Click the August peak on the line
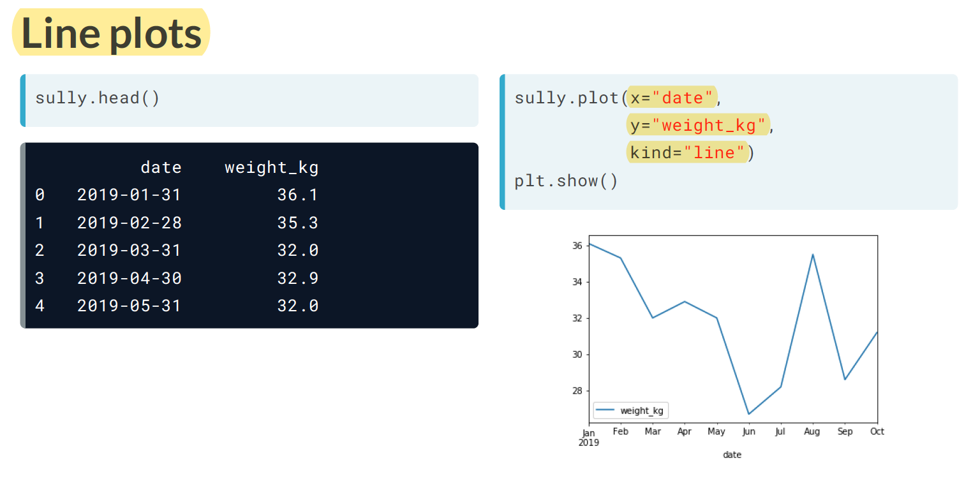980x481 pixels. (813, 255)
